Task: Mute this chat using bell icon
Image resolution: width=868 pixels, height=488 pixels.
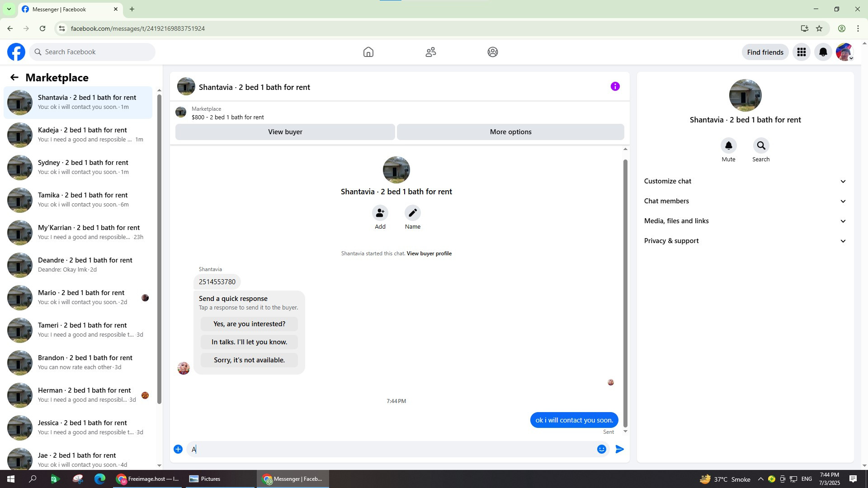Action: [728, 146]
